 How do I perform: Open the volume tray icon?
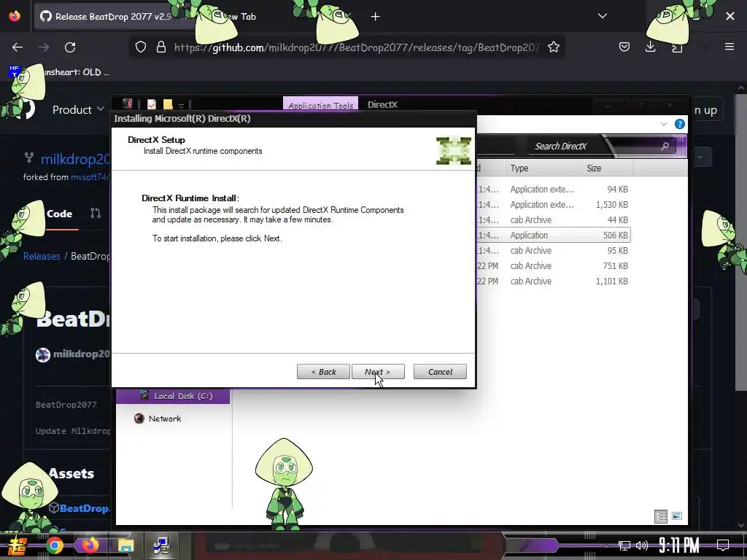pos(642,545)
